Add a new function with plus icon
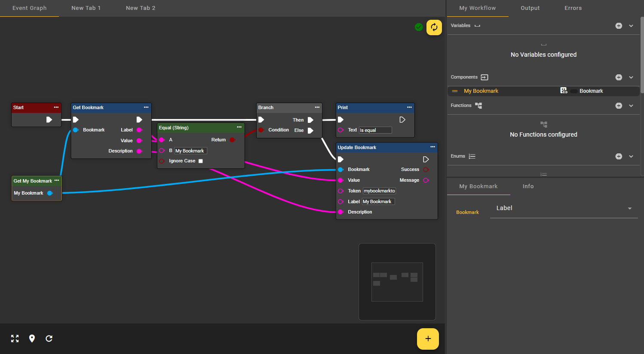The width and height of the screenshot is (644, 354). click(618, 106)
